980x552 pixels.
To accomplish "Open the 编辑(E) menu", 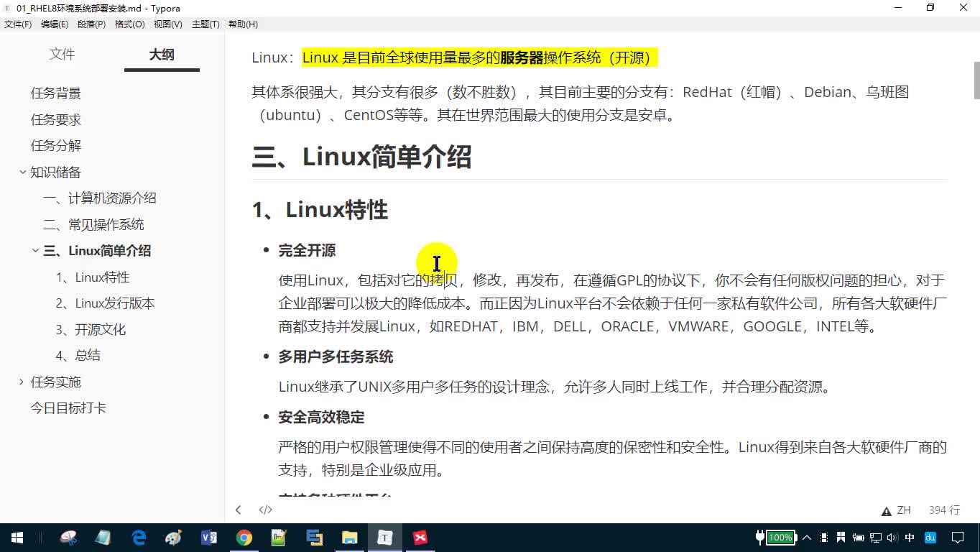I will (x=55, y=24).
